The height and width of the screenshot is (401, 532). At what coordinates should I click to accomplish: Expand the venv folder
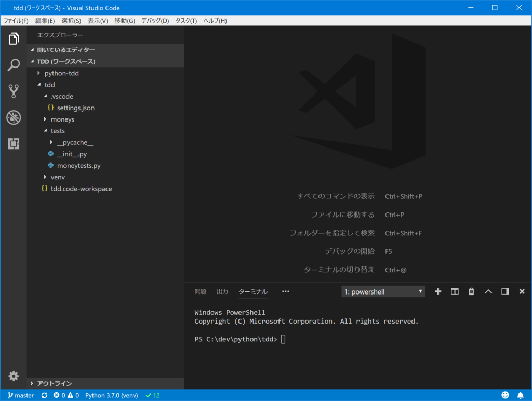point(105,177)
